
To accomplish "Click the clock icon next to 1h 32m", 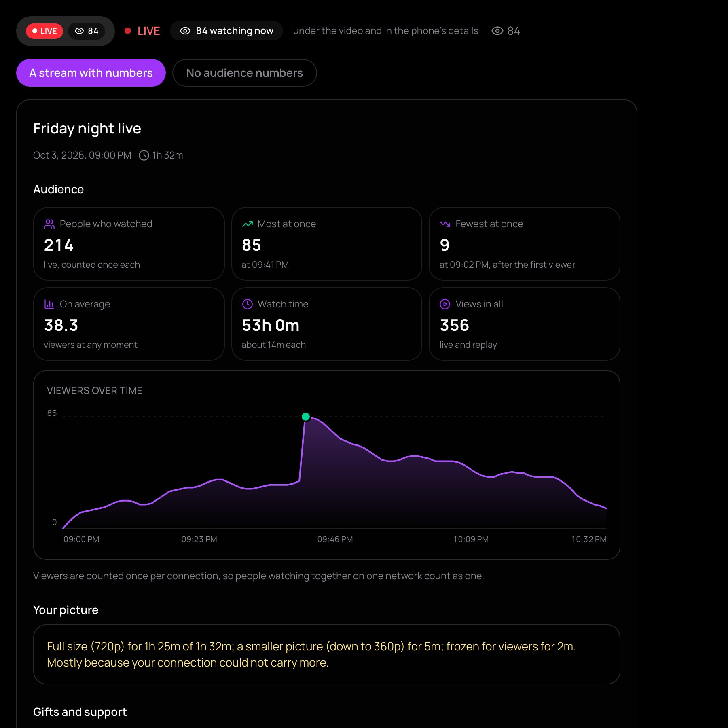I will pyautogui.click(x=144, y=155).
